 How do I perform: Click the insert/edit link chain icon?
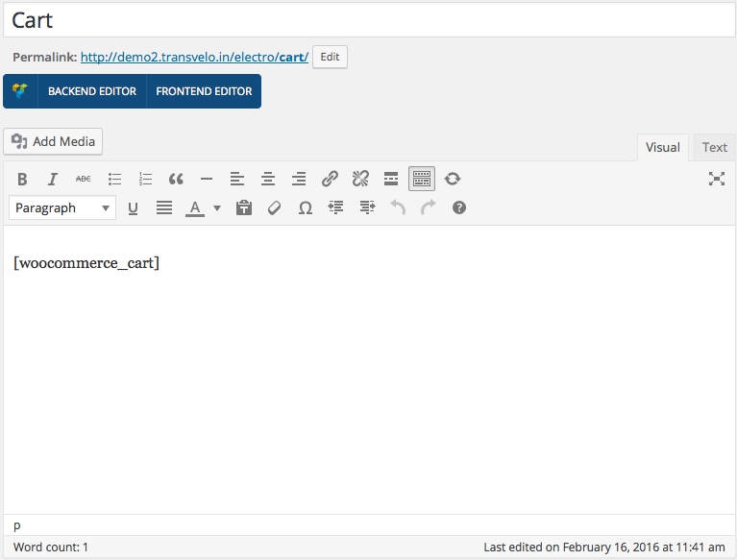330,179
